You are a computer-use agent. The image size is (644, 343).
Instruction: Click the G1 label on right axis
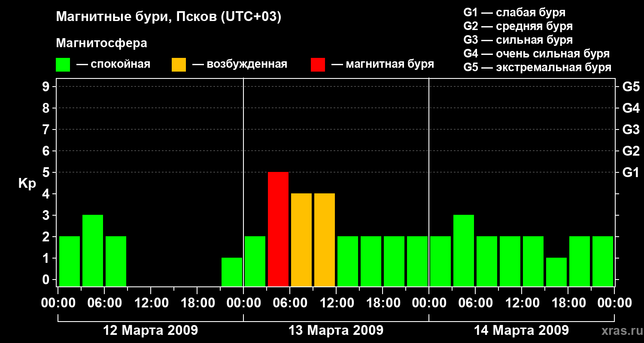(631, 173)
